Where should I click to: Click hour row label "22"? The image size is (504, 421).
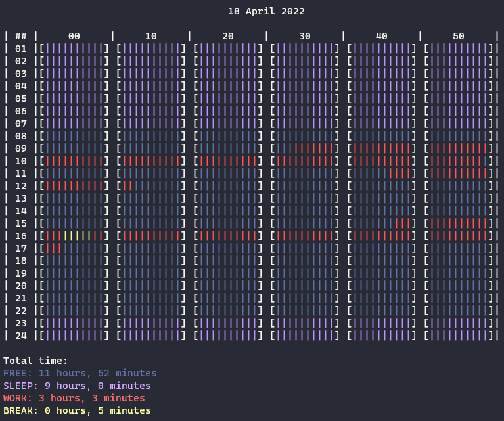coord(21,311)
